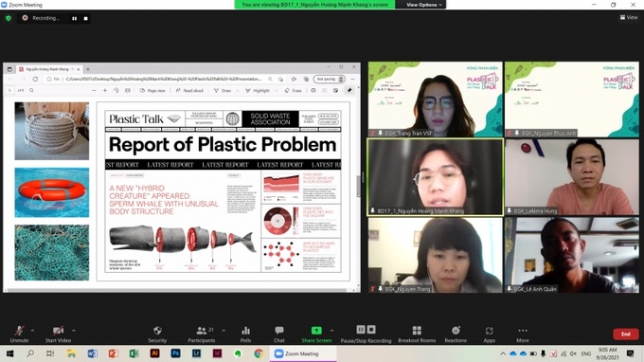Pause recording via top-left indicator

click(74, 19)
